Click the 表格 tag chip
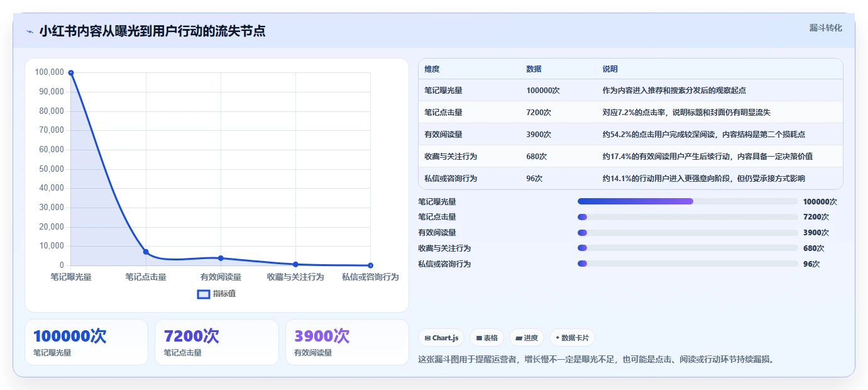This screenshot has height=390, width=868. 487,338
